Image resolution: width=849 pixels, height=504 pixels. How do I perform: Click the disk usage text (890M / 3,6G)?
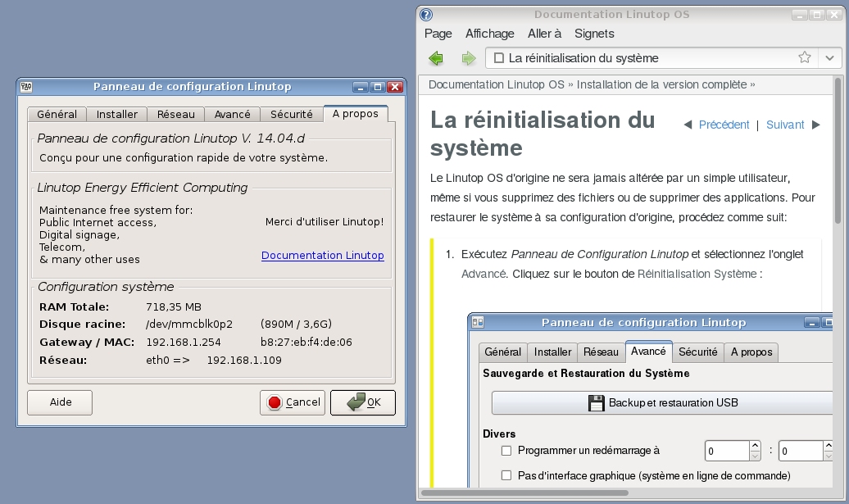tap(296, 325)
